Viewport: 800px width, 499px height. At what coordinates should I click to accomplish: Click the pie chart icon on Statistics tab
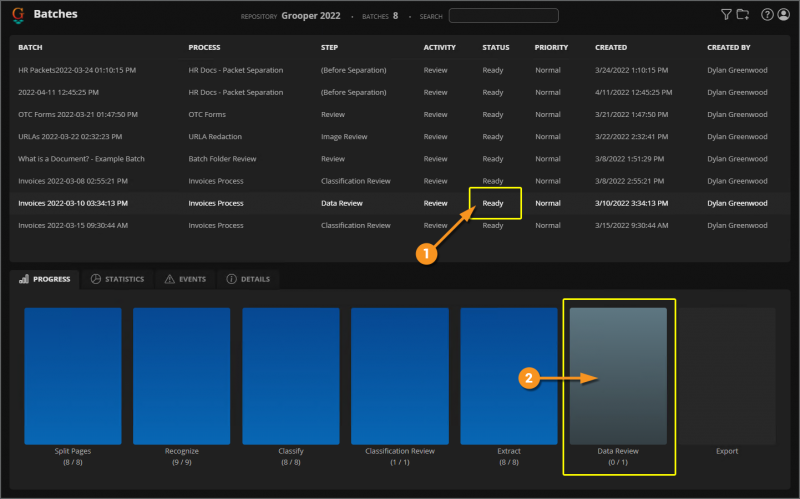coord(96,279)
